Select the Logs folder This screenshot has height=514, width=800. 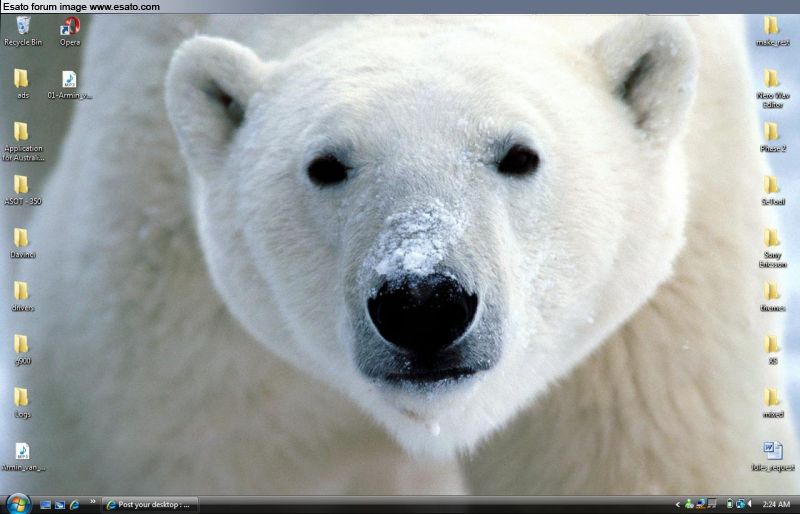[x=22, y=403]
